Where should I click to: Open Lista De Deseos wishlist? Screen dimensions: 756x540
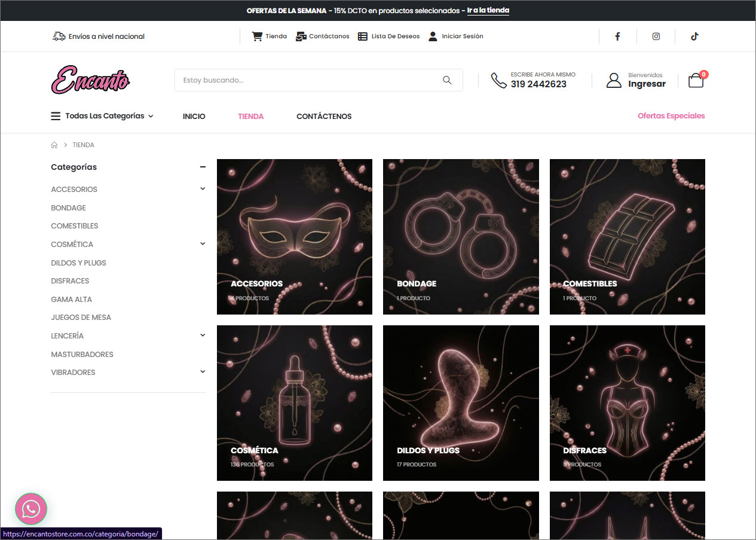[389, 36]
